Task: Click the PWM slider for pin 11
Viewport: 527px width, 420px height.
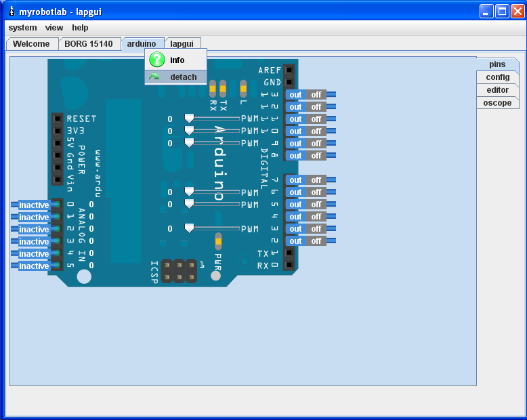Action: pyautogui.click(x=212, y=119)
